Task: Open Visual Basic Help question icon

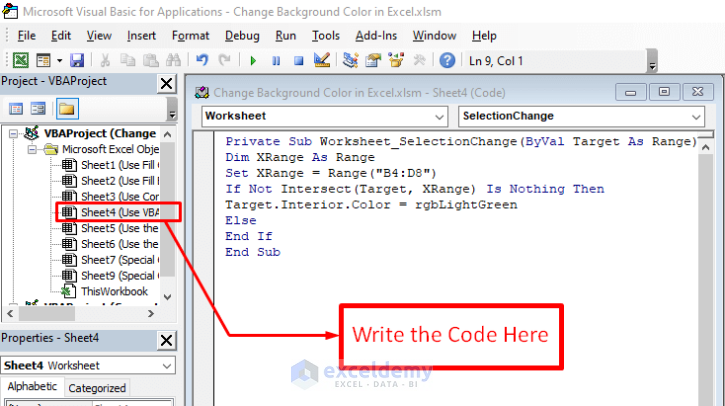Action: [447, 61]
